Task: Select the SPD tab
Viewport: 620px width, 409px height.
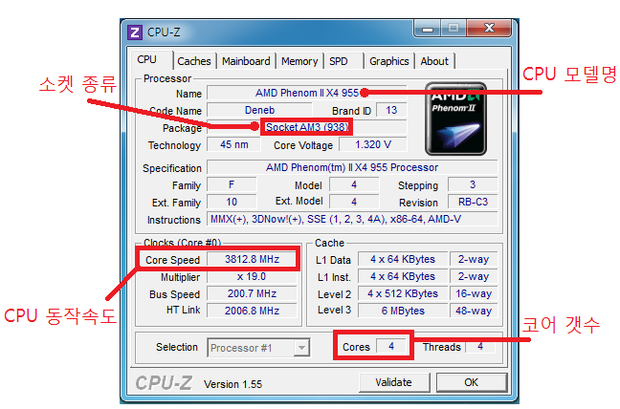Action: 343,61
